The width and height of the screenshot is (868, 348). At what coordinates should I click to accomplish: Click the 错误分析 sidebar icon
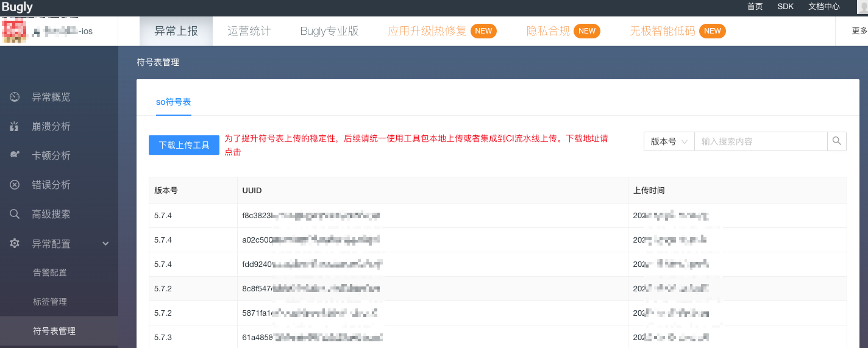tap(15, 185)
